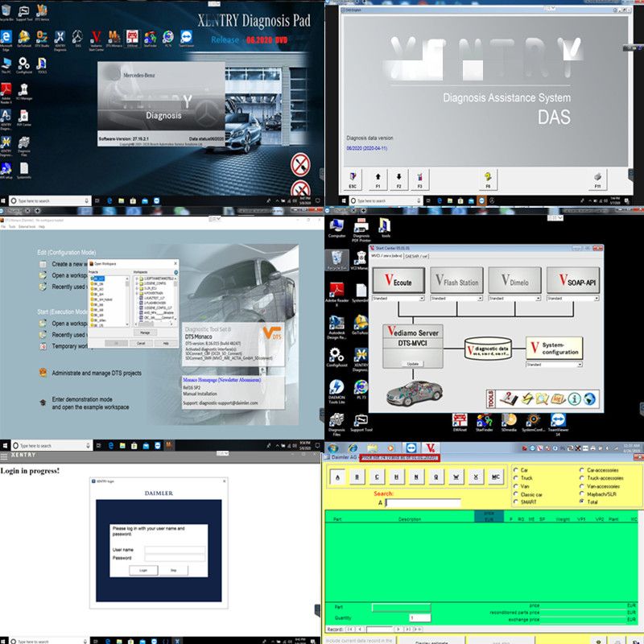
Task: Expand the Standard dropdown under Ecoute
Action: point(420,299)
